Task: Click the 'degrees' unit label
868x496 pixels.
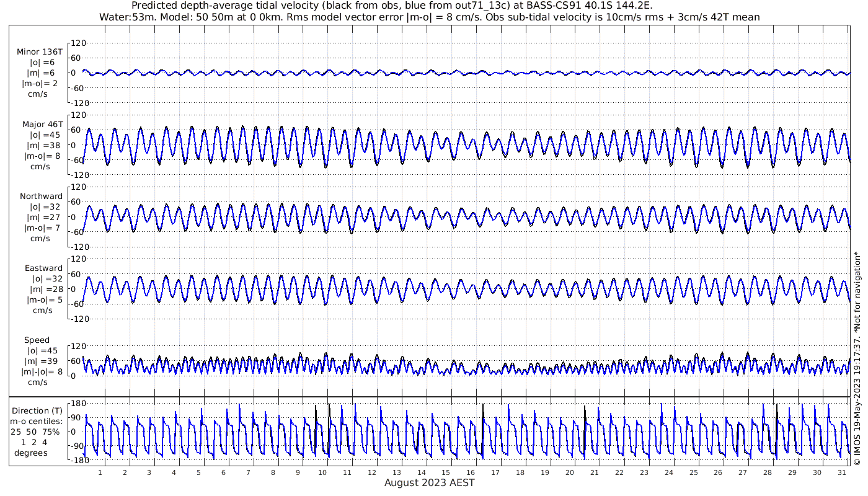Action: click(32, 453)
